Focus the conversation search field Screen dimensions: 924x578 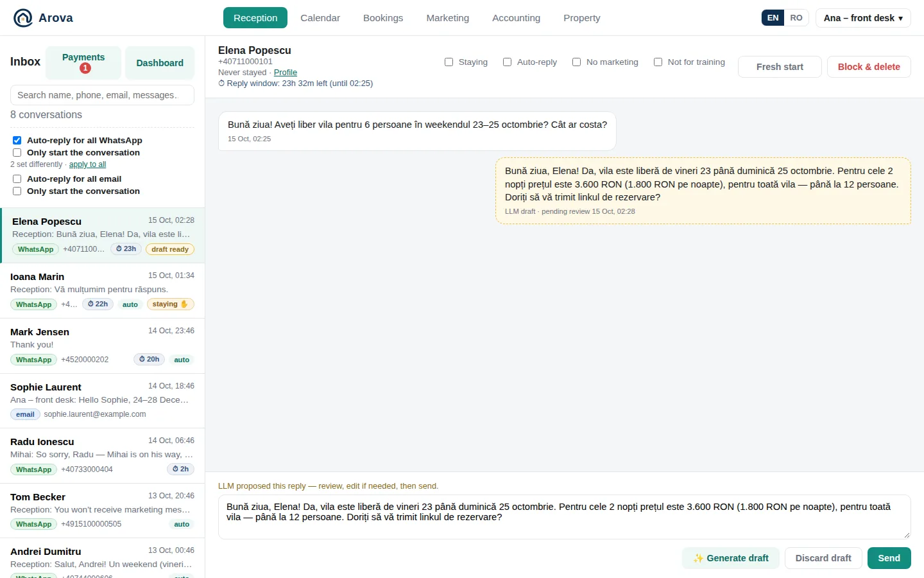[x=103, y=95]
